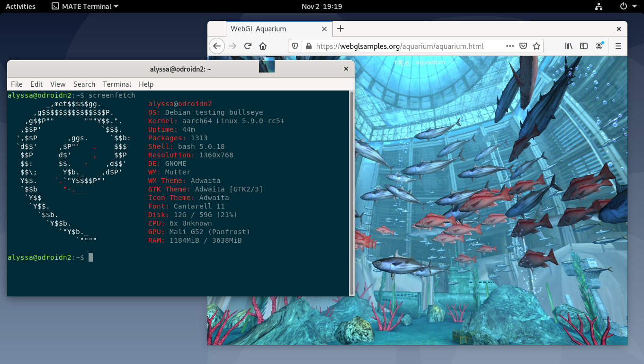The image size is (644, 364).
Task: Open page actions three-dot menu
Action: (x=510, y=46)
